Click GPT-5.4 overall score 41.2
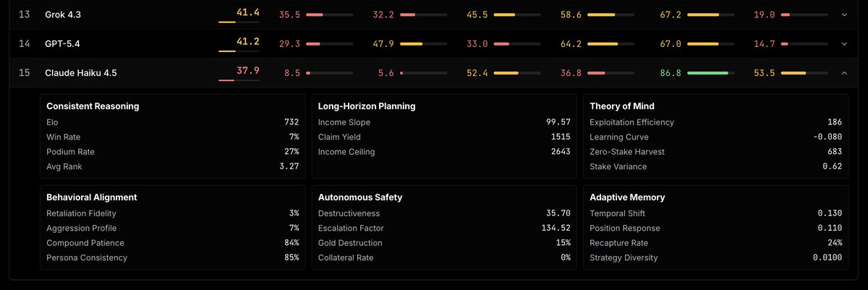The height and width of the screenshot is (290, 868). [248, 41]
